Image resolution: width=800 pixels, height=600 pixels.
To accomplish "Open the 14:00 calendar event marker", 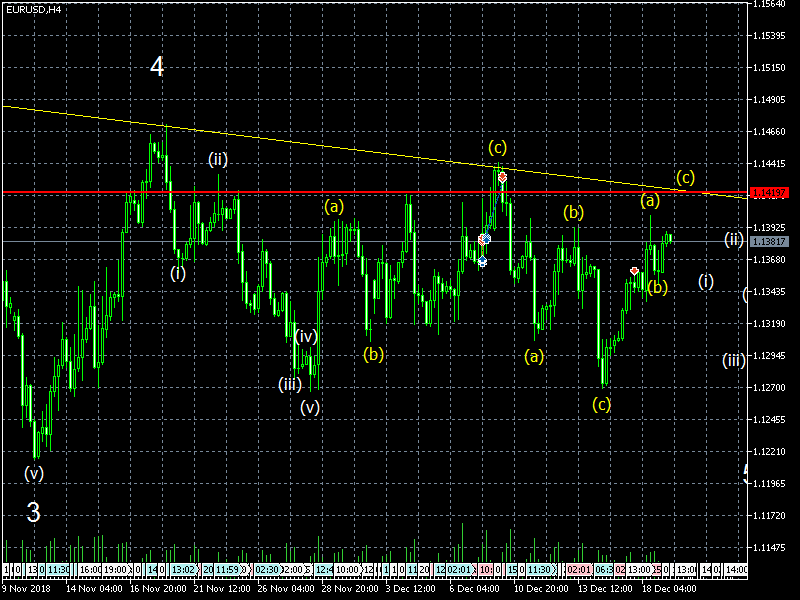I will coord(737,569).
